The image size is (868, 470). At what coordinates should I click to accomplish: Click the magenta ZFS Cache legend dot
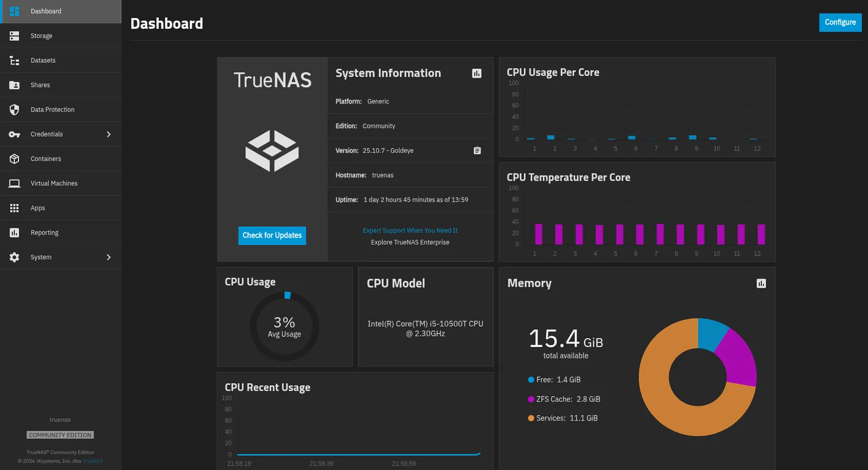click(531, 400)
